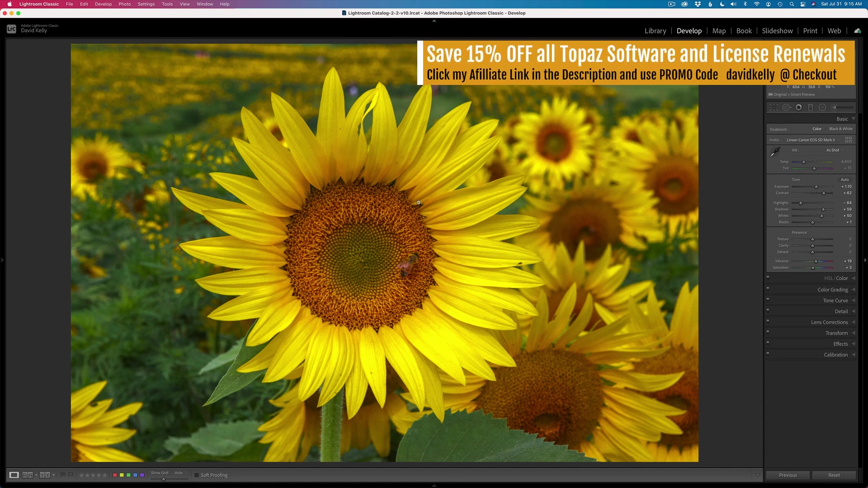Click the Exposure slider handle
This screenshot has height=488, width=868.
(x=816, y=187)
